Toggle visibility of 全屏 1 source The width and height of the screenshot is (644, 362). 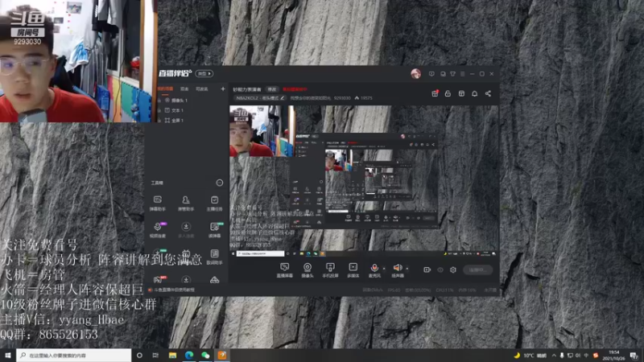159,120
